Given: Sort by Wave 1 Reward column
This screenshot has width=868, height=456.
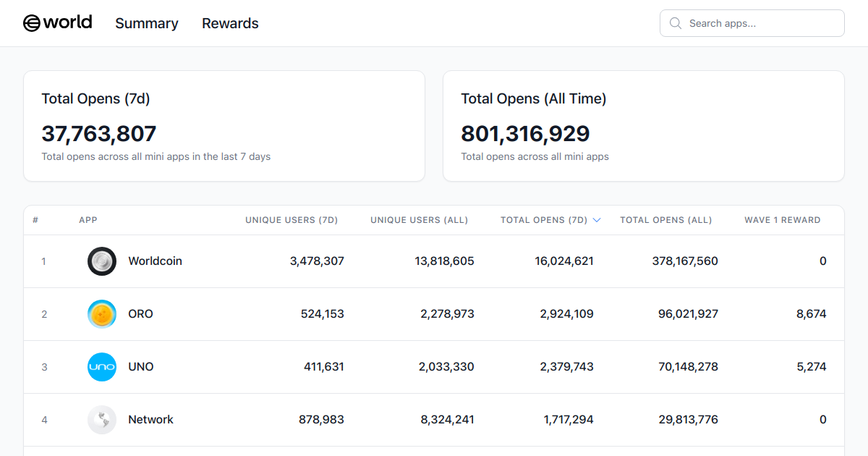Looking at the screenshot, I should [x=783, y=220].
